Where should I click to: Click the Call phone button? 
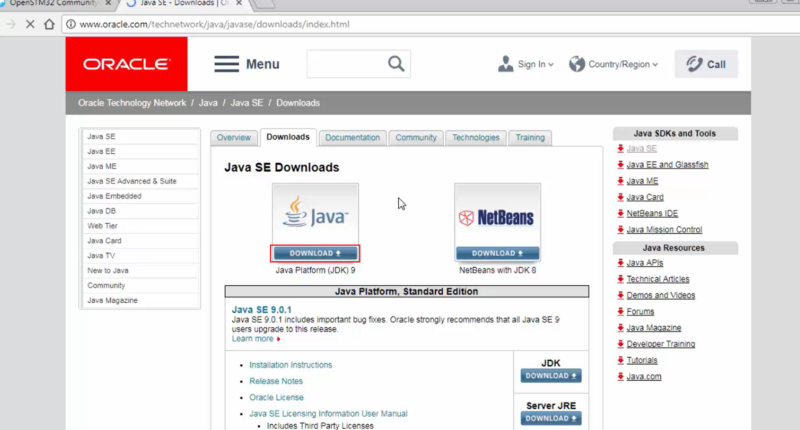(706, 64)
